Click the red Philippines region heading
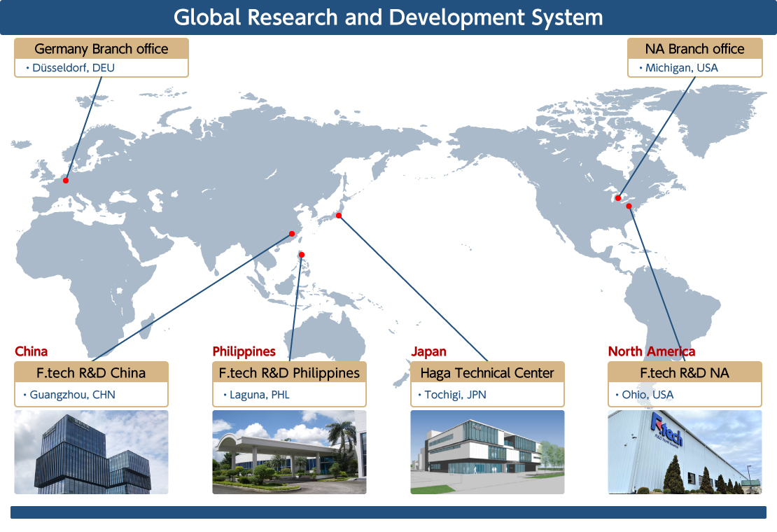777x532 pixels. [244, 351]
